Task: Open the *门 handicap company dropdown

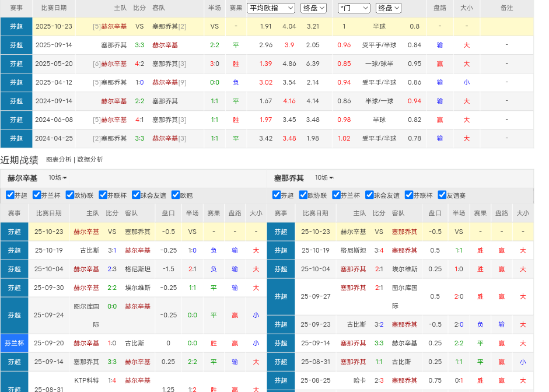Action: 354,8
